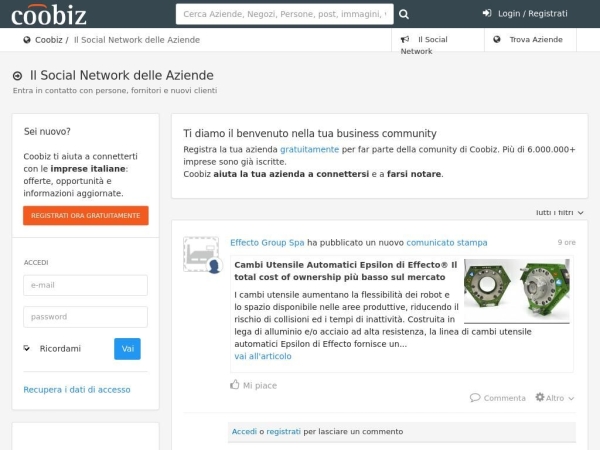Open Effecto Group Spa company link
This screenshot has width=600, height=450.
click(267, 243)
